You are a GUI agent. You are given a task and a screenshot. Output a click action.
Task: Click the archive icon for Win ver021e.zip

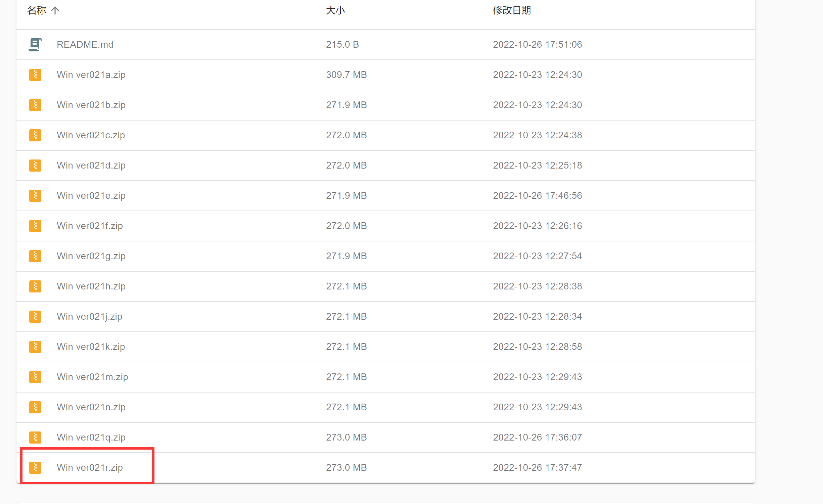[x=35, y=196]
